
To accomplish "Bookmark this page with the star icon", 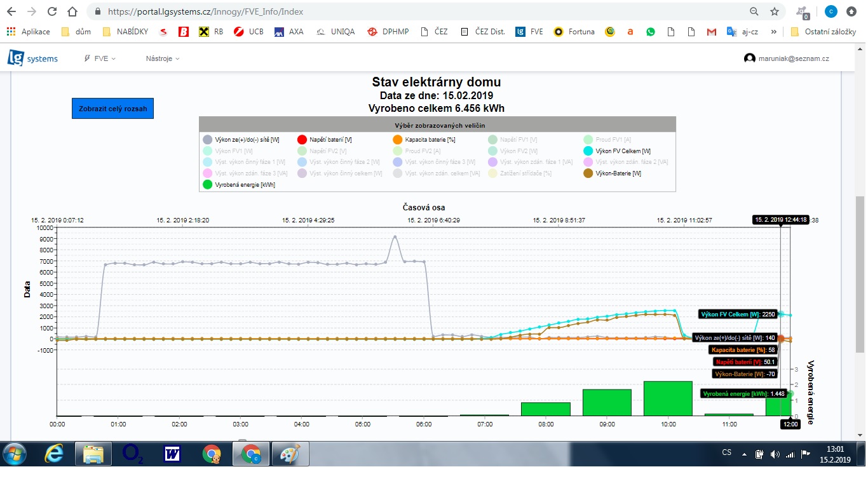I will tap(774, 11).
